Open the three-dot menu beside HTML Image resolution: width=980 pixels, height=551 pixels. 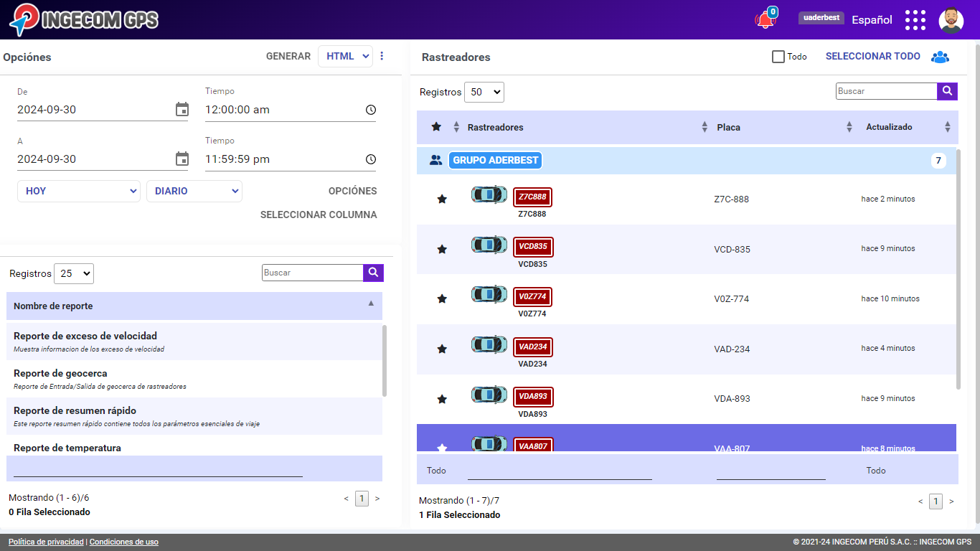click(382, 56)
